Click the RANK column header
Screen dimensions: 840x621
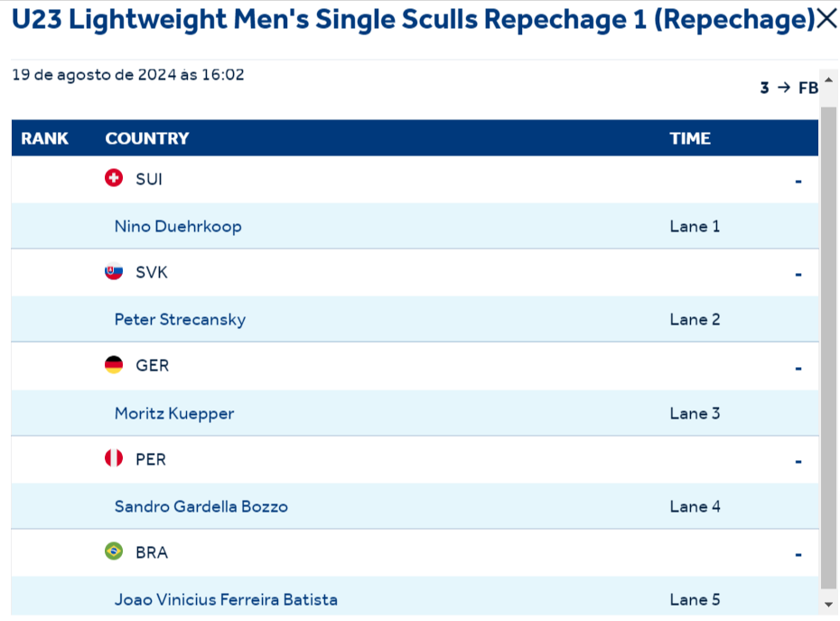tap(45, 138)
